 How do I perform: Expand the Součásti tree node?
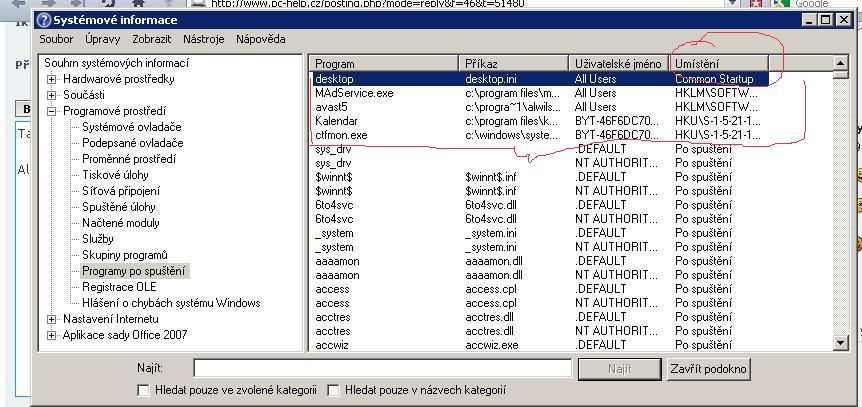[x=52, y=95]
